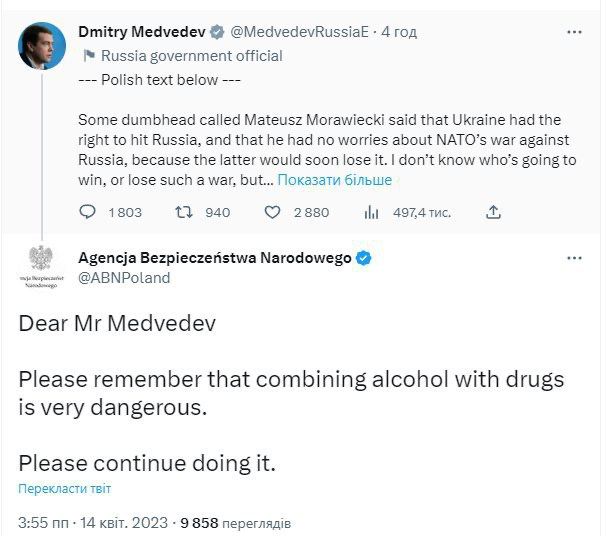Click the flag icon for Russia government official
This screenshot has height=536, width=615.
[x=87, y=56]
